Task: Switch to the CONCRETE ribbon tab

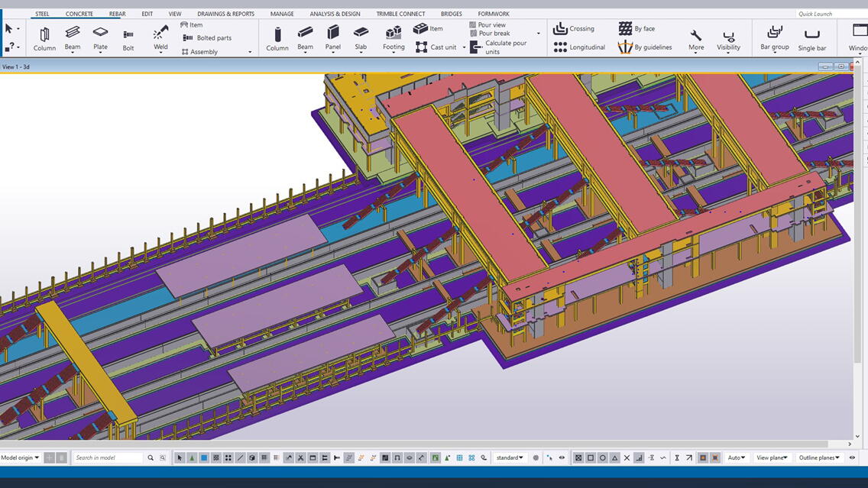Action: (79, 14)
